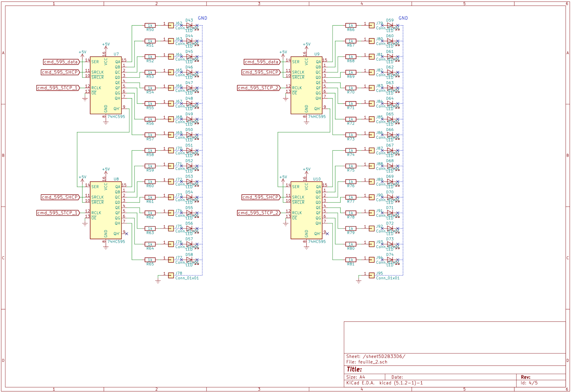The height and width of the screenshot is (392, 571).
Task: Click no-connect marker on U8 QH' pin
Action: coord(127,234)
